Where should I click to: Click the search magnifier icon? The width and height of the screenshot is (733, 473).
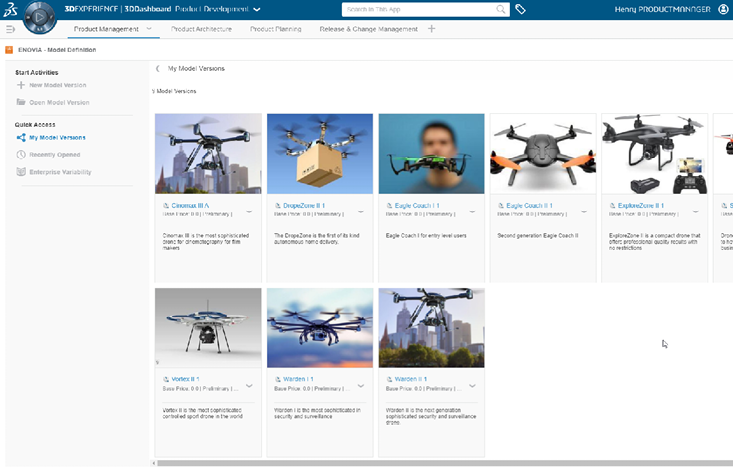(x=501, y=9)
